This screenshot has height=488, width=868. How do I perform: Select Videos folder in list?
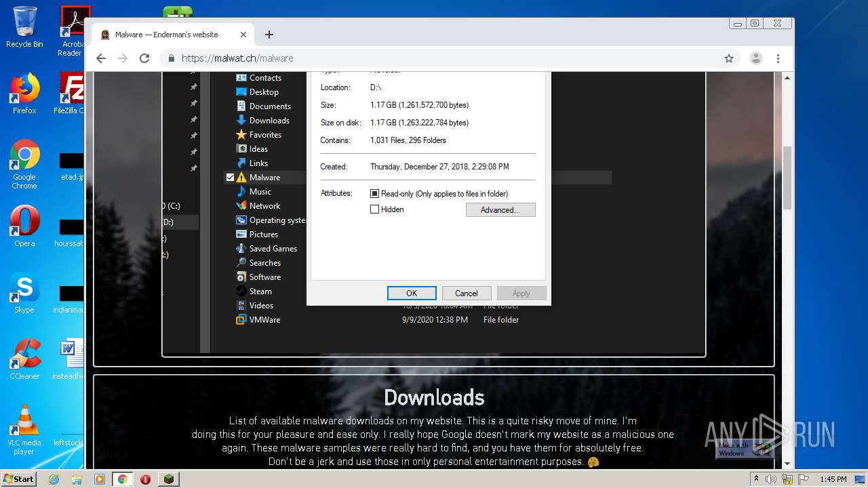[x=254, y=306]
